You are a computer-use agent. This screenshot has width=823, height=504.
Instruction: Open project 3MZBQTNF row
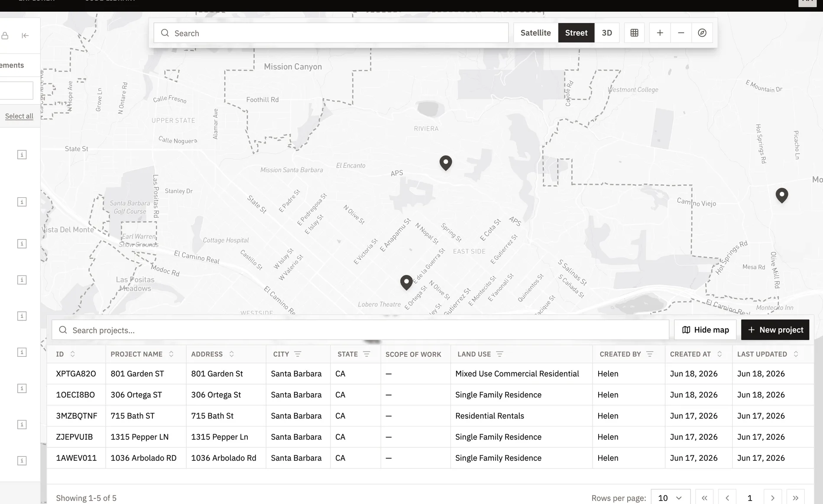[430, 416]
